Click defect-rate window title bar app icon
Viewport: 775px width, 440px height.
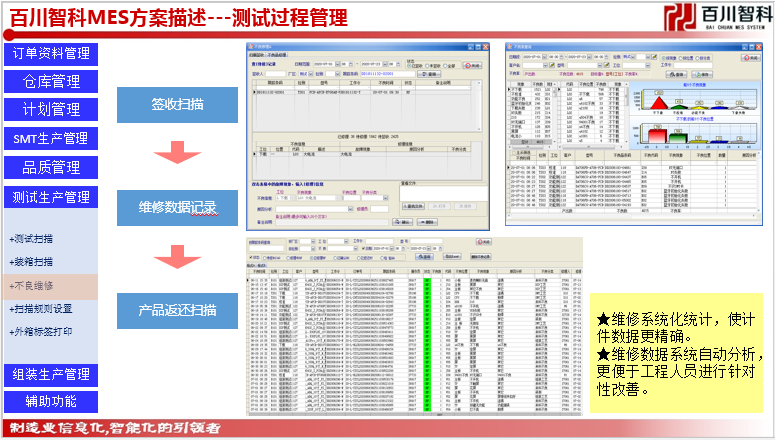point(510,46)
